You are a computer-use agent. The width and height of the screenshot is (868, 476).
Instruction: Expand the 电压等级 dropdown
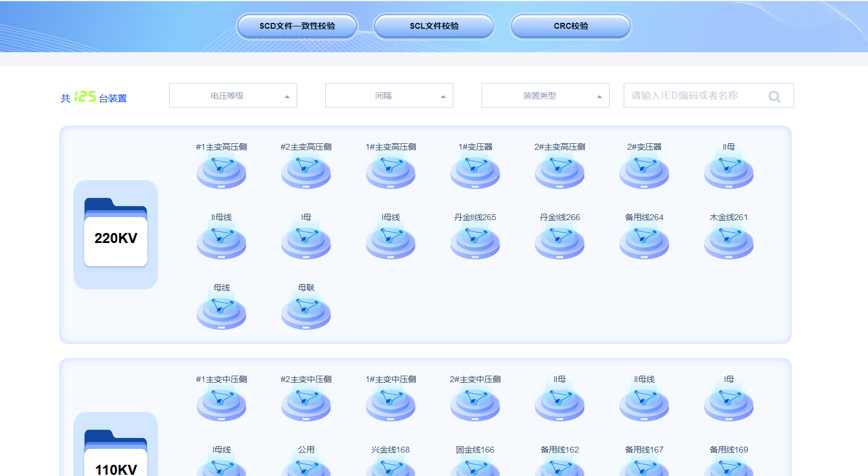click(233, 96)
